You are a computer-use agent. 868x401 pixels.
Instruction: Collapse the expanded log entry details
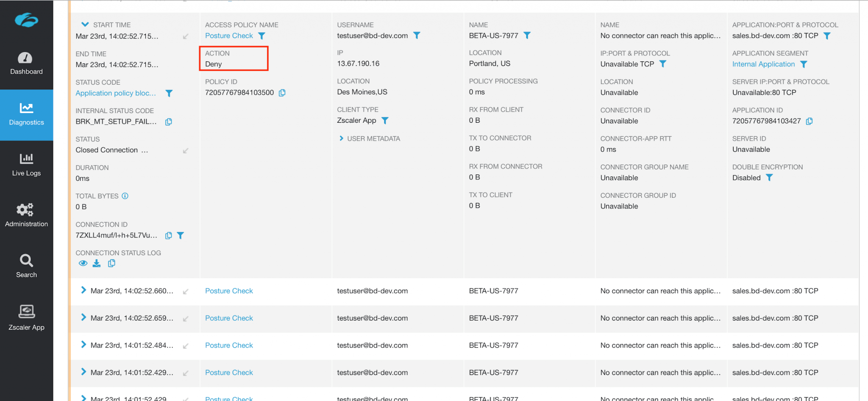84,25
